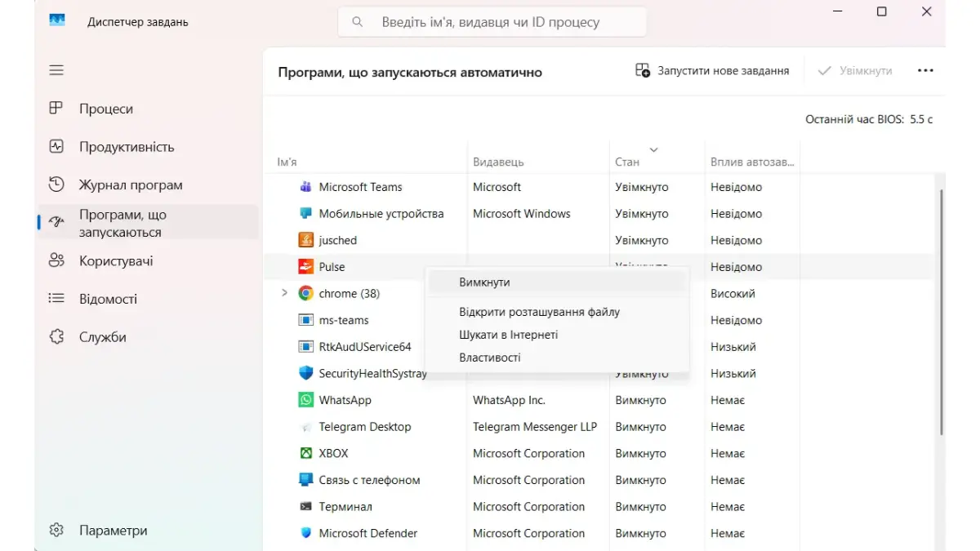
Task: Maximize the Task Manager window
Action: (881, 12)
